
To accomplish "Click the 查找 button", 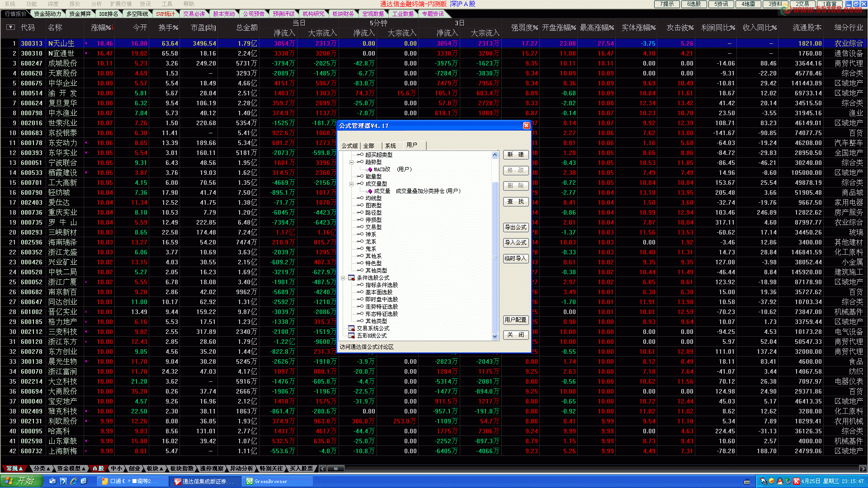I will point(515,202).
